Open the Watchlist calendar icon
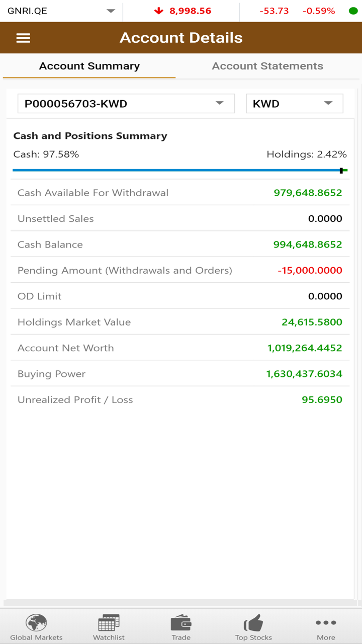Viewport: 362px width, 644px height. coord(109,623)
